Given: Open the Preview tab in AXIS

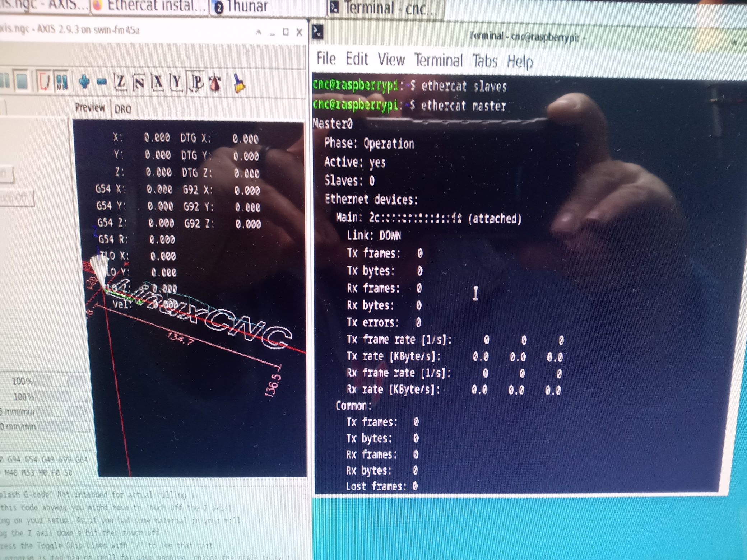Looking at the screenshot, I should click(x=90, y=107).
